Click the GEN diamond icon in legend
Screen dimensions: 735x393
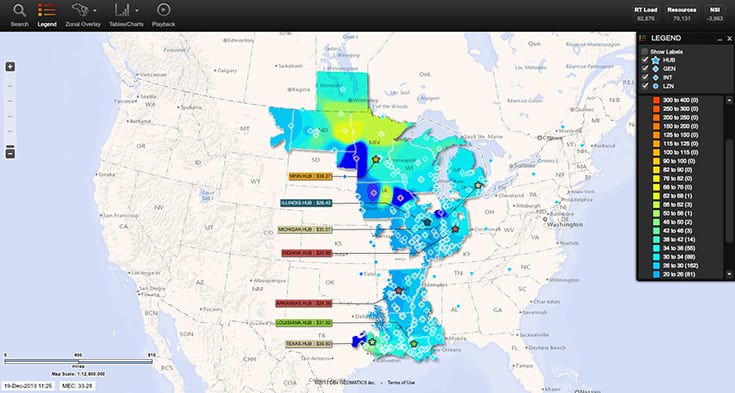click(x=655, y=68)
